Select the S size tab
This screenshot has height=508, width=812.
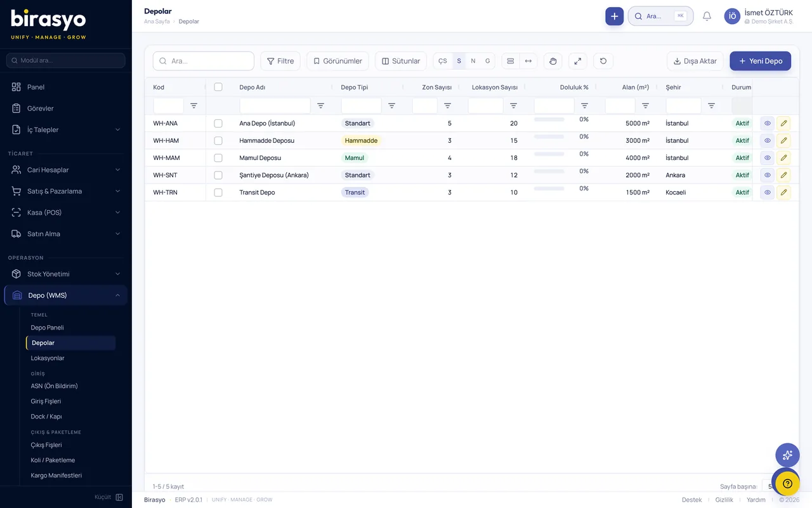(459, 61)
